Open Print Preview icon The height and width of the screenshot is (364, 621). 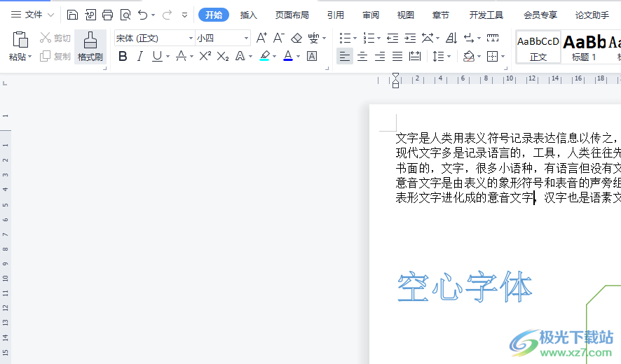click(x=125, y=15)
